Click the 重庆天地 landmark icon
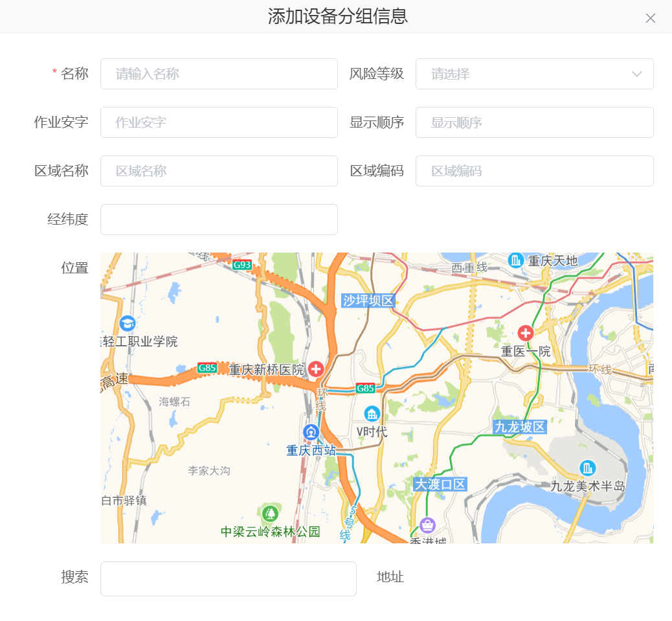The width and height of the screenshot is (672, 621). point(516,260)
